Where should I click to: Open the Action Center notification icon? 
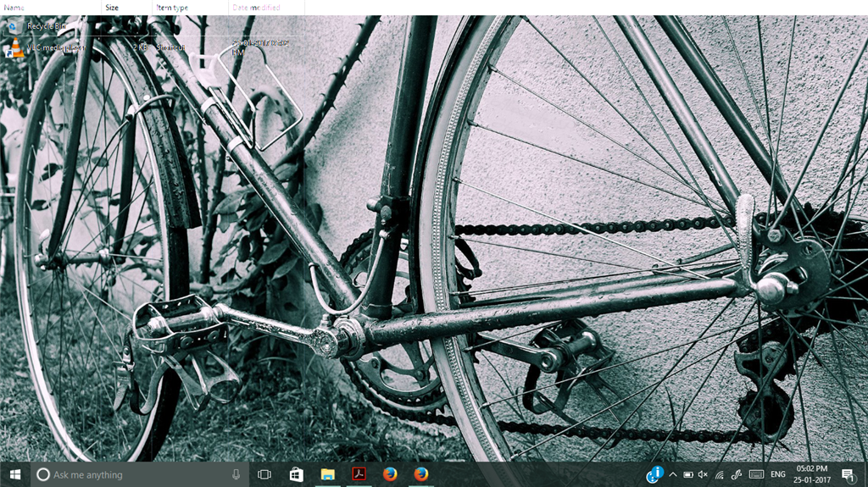click(x=848, y=475)
